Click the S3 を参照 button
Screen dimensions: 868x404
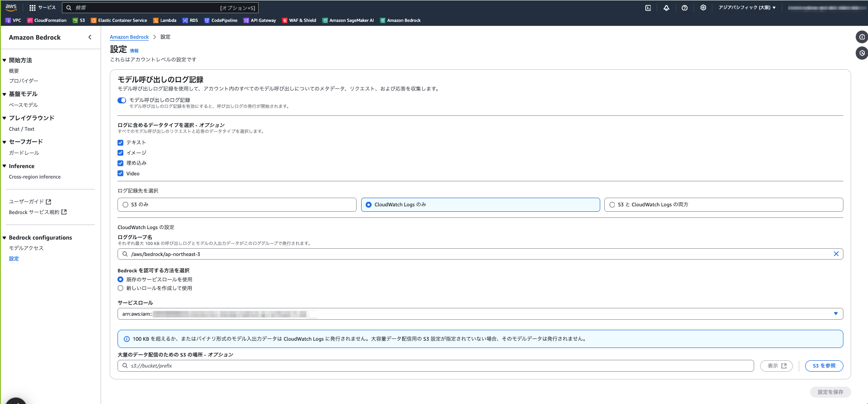coord(824,366)
